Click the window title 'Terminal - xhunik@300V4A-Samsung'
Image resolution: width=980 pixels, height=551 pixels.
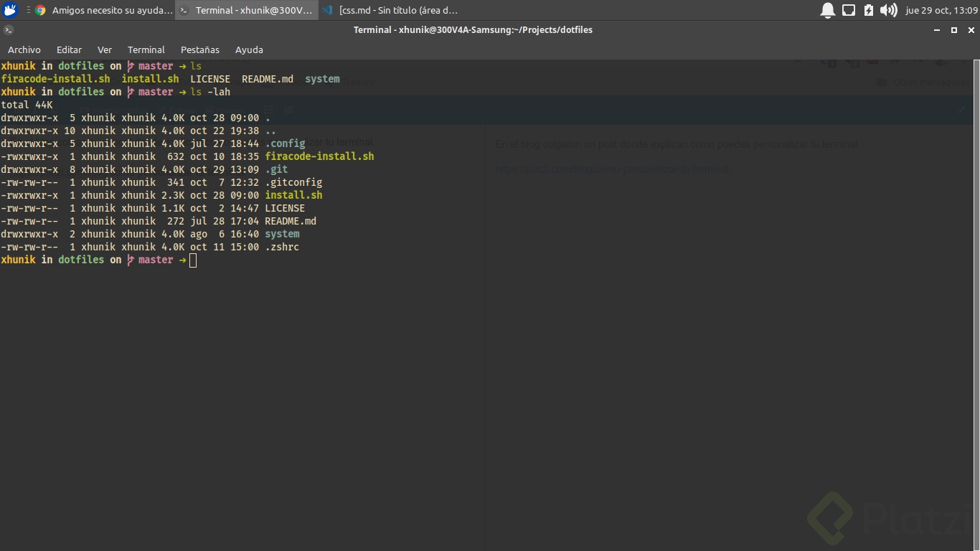(473, 30)
